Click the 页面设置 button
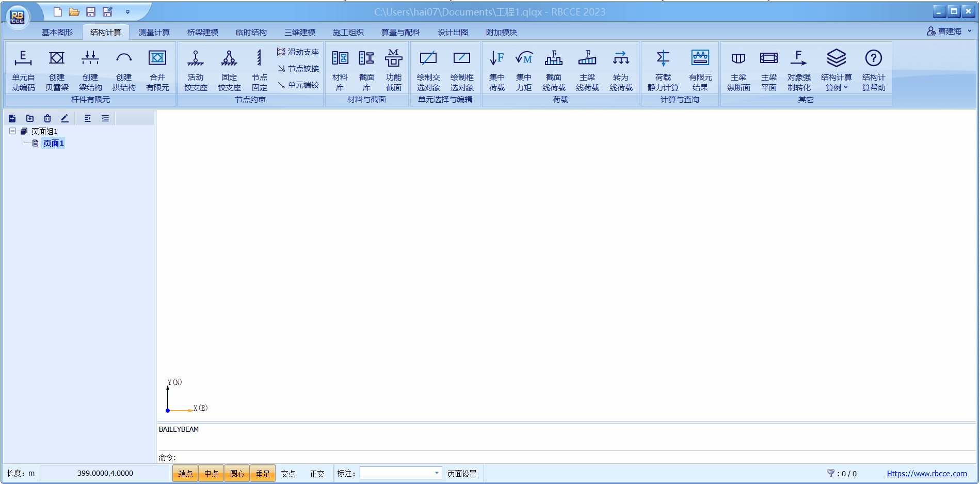This screenshot has height=484, width=980. [x=461, y=474]
